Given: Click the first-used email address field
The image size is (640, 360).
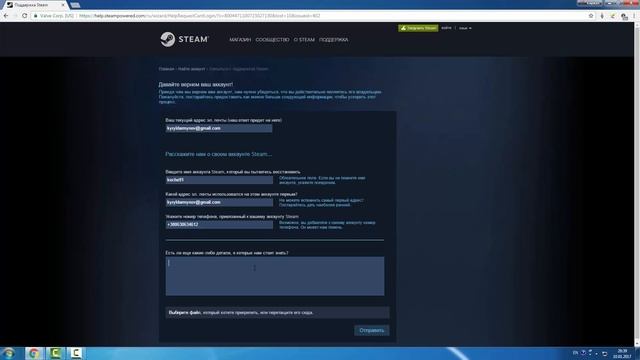Looking at the screenshot, I should [x=219, y=202].
